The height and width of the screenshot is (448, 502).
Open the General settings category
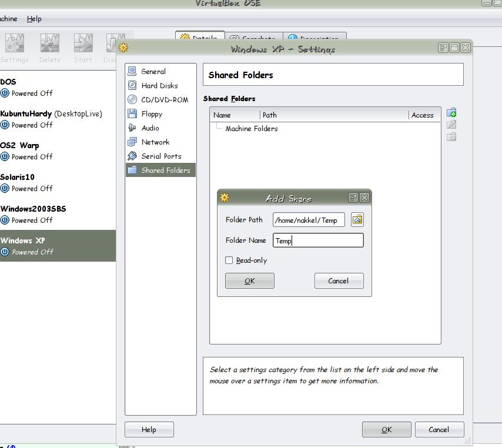point(153,72)
